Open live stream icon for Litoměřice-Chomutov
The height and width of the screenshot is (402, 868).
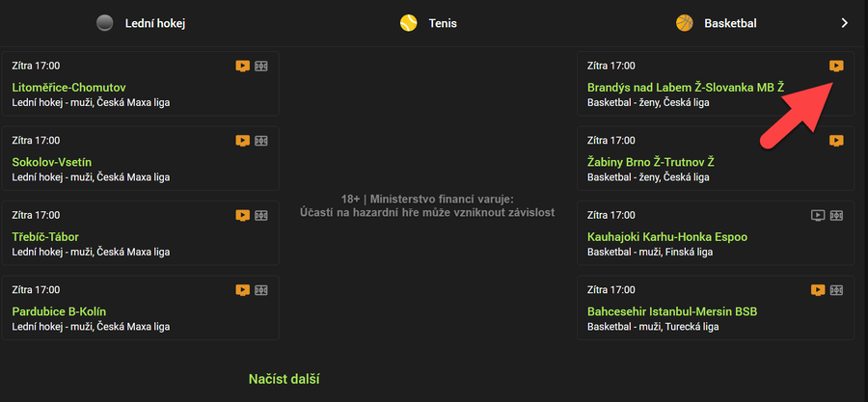pos(243,66)
